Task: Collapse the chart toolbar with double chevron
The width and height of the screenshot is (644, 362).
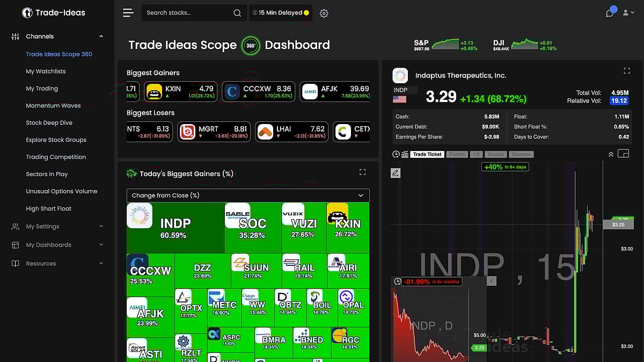Action: click(x=610, y=154)
